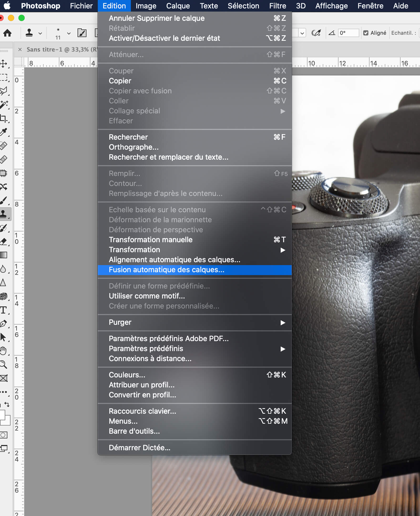The width and height of the screenshot is (420, 516).
Task: Select the Hand tool
Action: (4, 351)
